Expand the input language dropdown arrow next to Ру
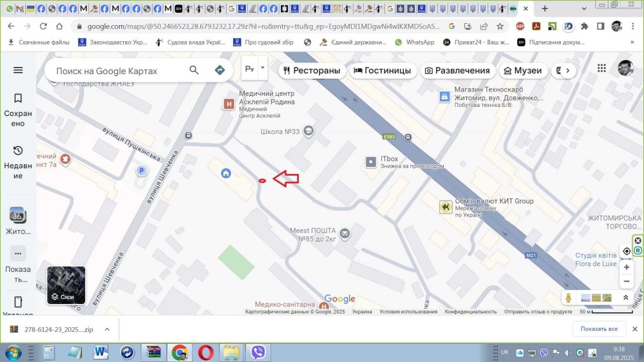644x362 pixels. [x=263, y=68]
